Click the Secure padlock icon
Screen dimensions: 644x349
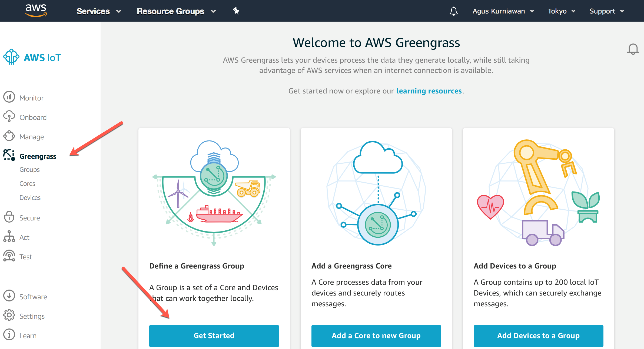9,217
